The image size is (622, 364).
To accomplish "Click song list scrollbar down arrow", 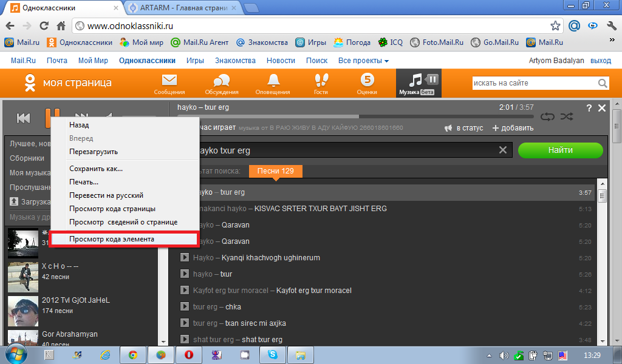I will click(x=602, y=341).
